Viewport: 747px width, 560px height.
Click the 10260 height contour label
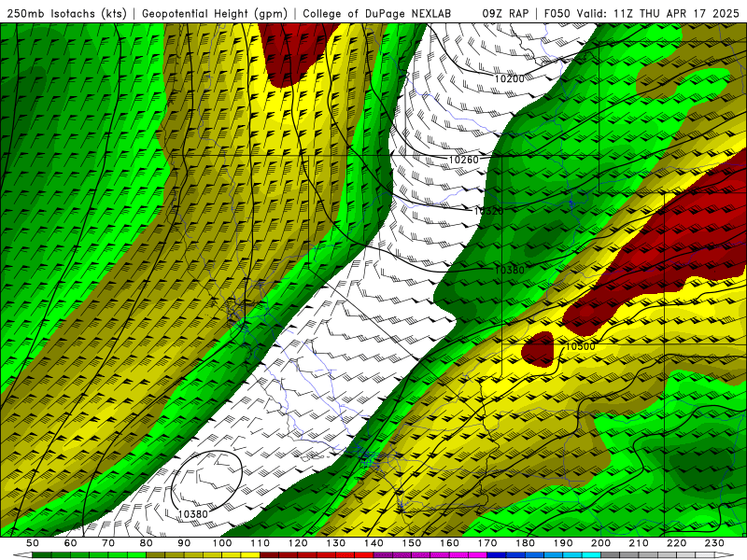click(x=463, y=160)
